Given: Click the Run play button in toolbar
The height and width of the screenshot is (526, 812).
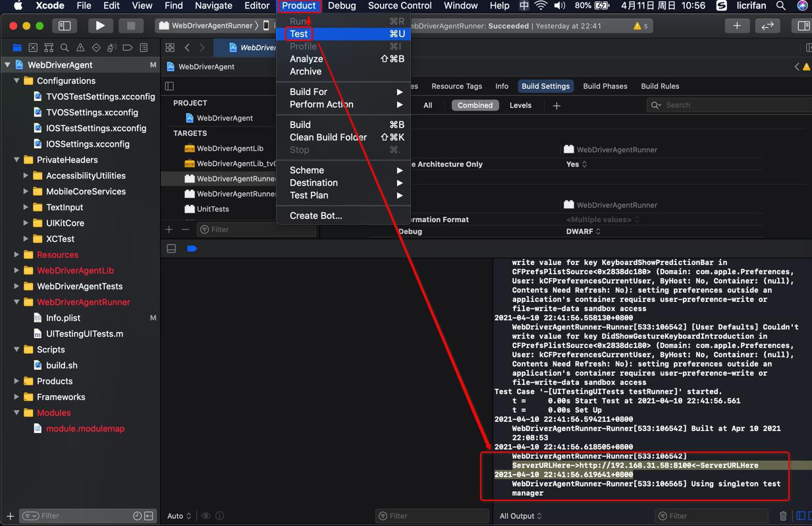Looking at the screenshot, I should pyautogui.click(x=100, y=26).
